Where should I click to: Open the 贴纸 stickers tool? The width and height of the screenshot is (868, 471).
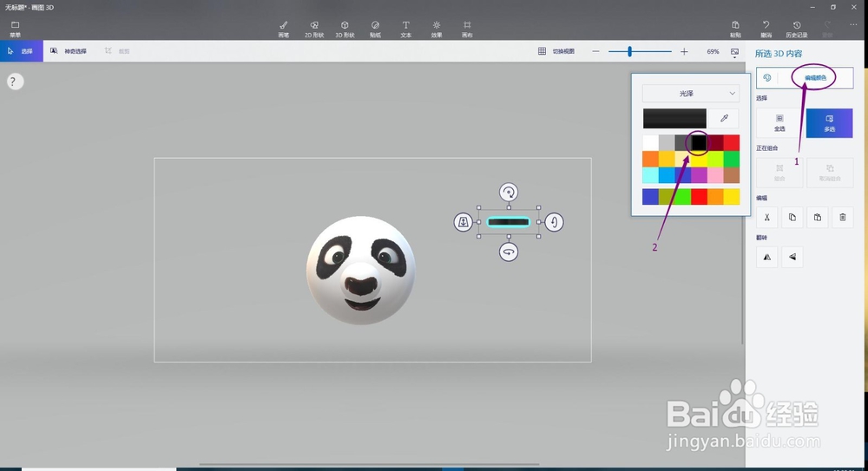pyautogui.click(x=375, y=29)
